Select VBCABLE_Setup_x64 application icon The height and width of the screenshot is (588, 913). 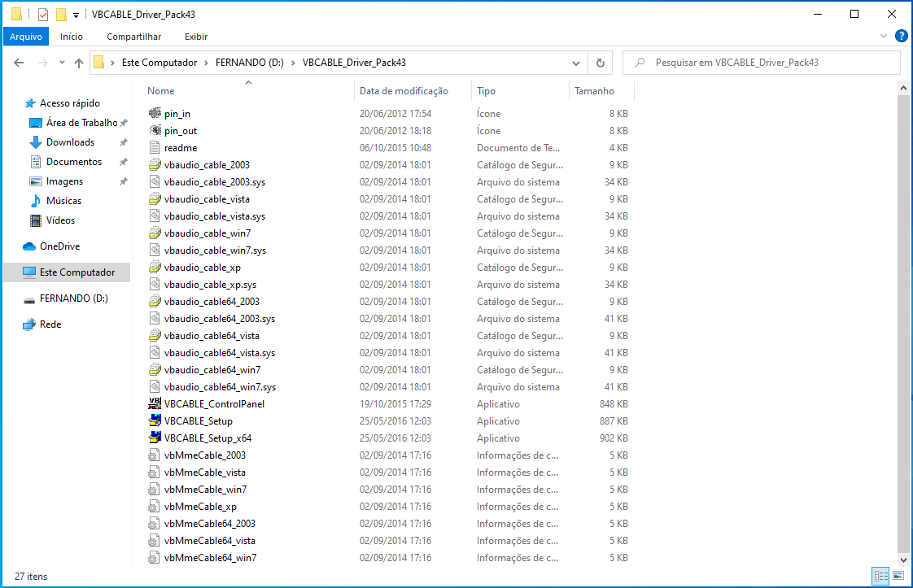point(155,438)
